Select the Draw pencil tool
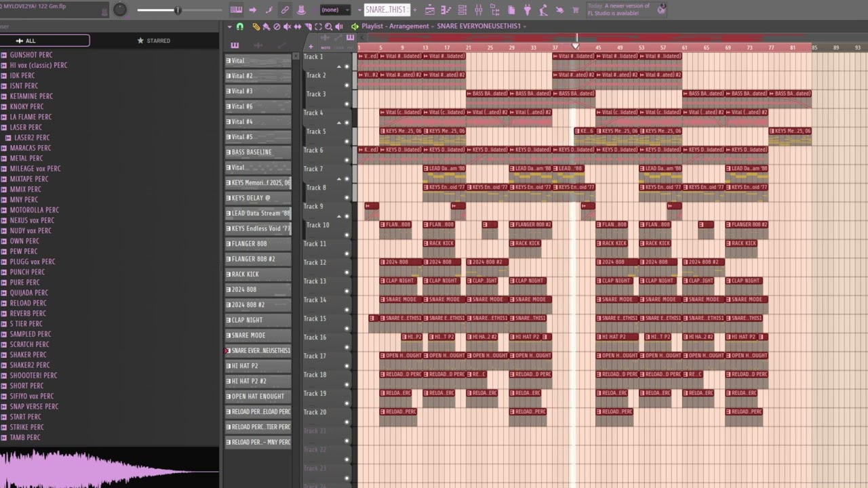 [x=256, y=26]
